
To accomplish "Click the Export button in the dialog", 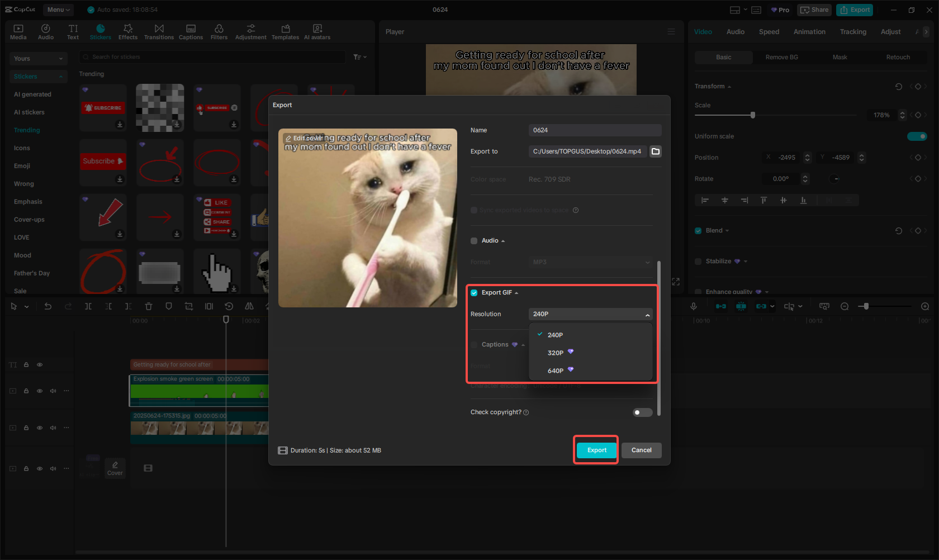I will pyautogui.click(x=596, y=450).
